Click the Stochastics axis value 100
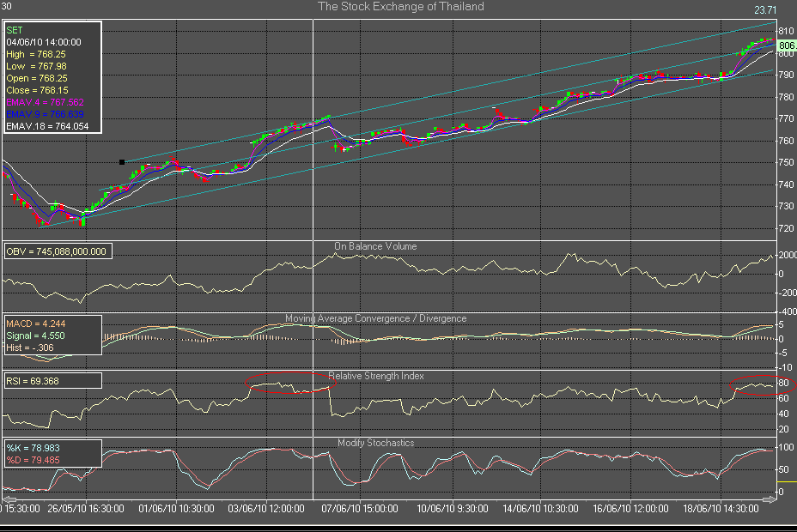Screen dimensions: 797x532 click(786, 447)
